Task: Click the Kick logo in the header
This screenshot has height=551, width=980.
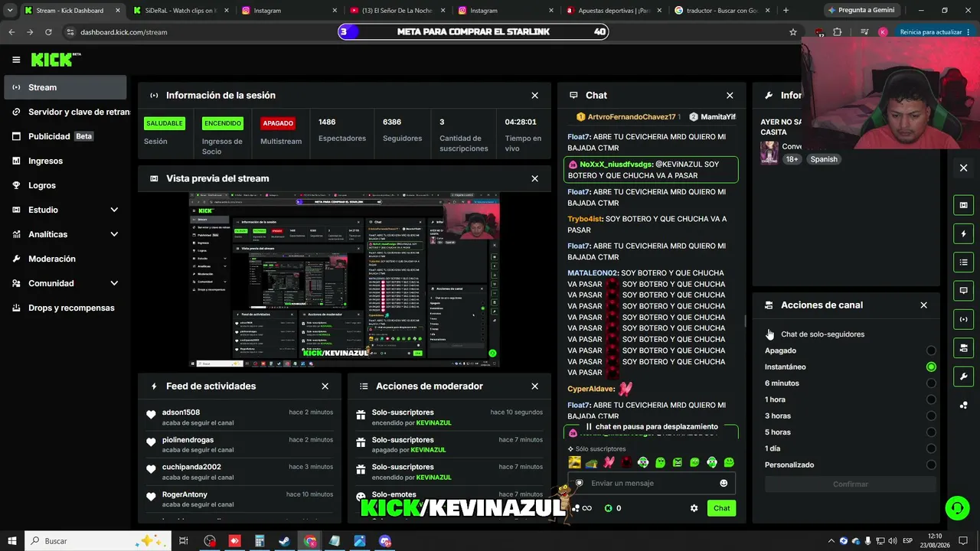Action: click(x=56, y=60)
